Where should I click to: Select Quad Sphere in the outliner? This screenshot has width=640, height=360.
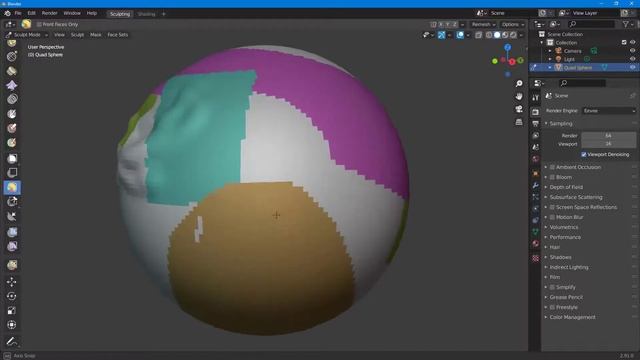click(x=578, y=67)
